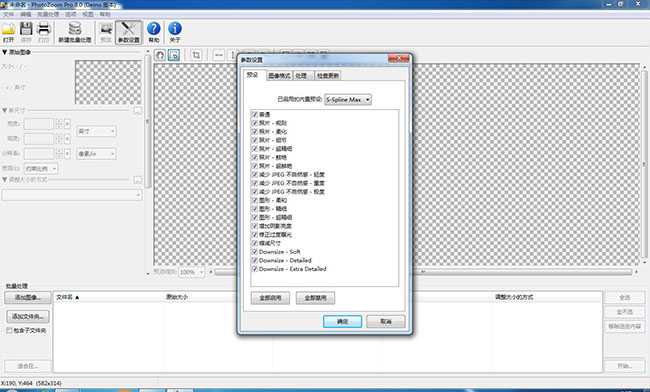650x392 pixels.
Task: Uncheck the 照片 - 柔化 preset checkbox
Action: pyautogui.click(x=255, y=132)
